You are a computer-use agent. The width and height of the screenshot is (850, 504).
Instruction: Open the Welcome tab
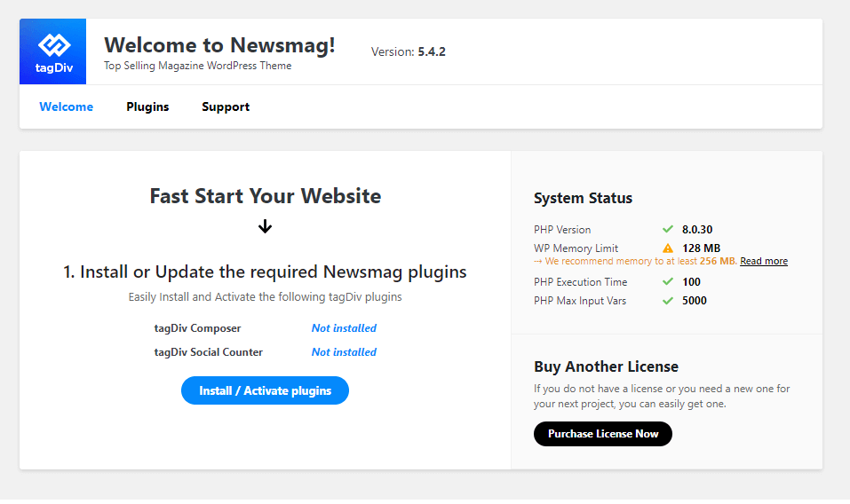(x=66, y=106)
